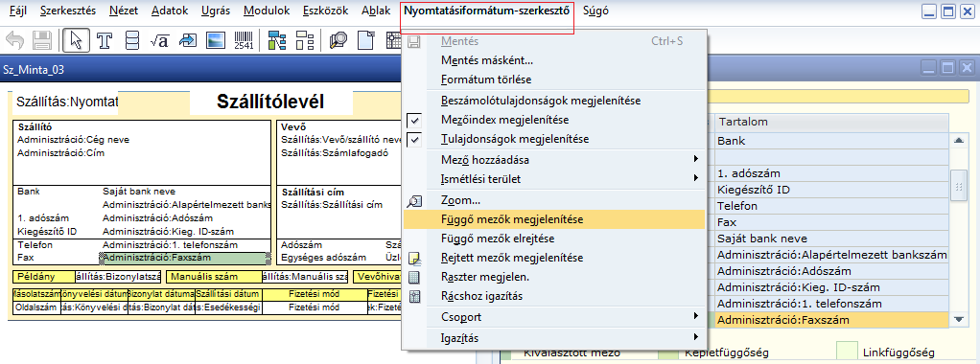
Task: Select the '1. adószám' row in Tartalom list
Action: point(831,173)
